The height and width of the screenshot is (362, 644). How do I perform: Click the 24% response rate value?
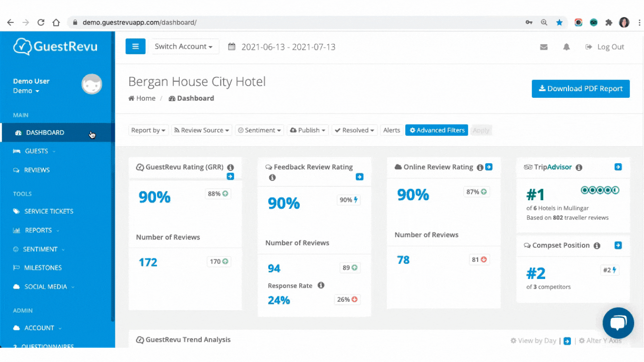(x=279, y=300)
